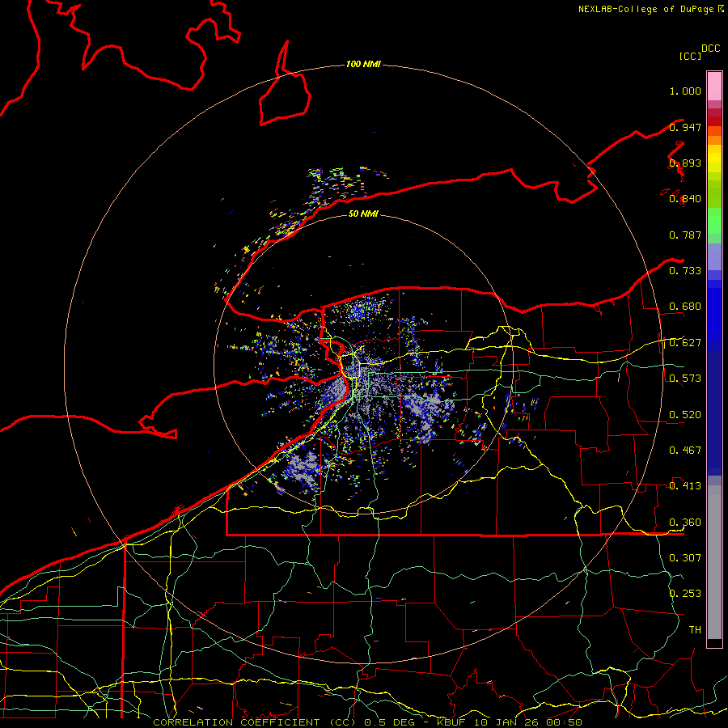Click the 0.787 scale value
Image resolution: width=728 pixels, height=728 pixels.
pyautogui.click(x=685, y=235)
